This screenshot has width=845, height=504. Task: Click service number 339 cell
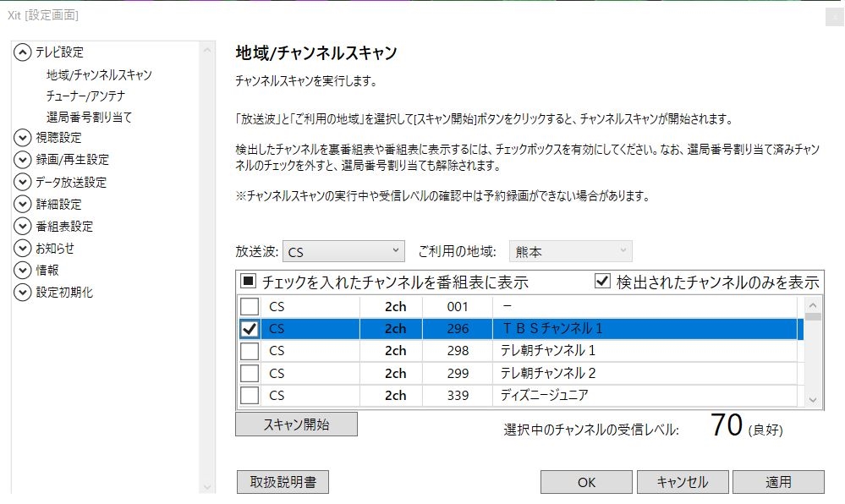(458, 395)
